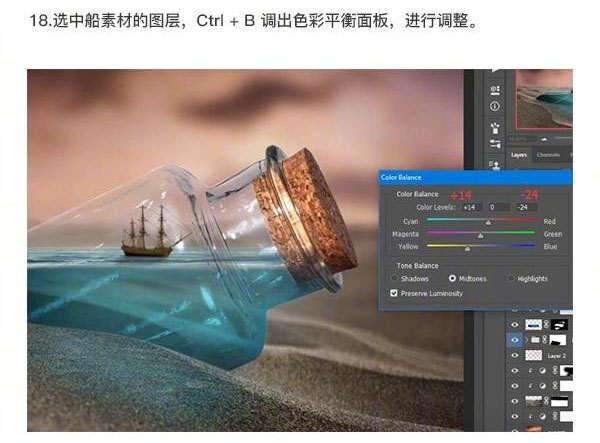Click the chain link on the beach photo layer
The height and width of the screenshot is (443, 600).
coord(546,401)
